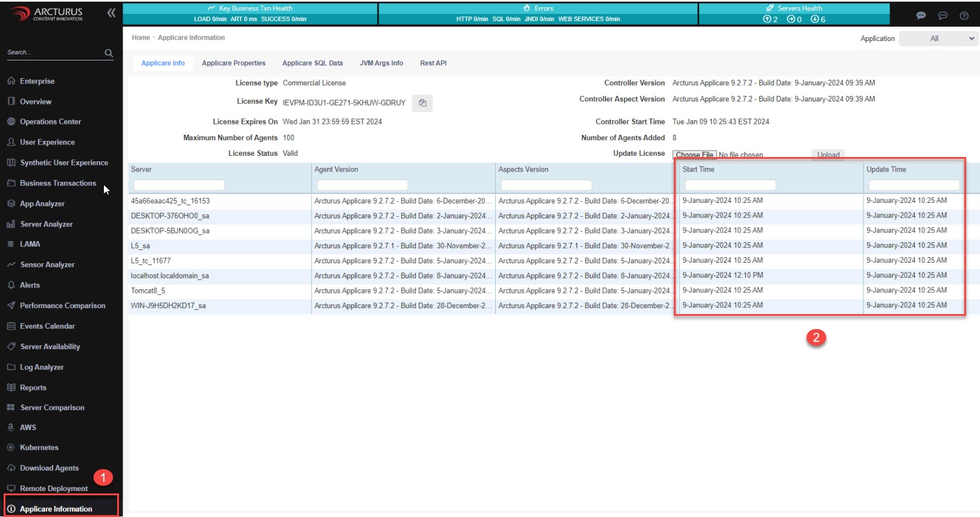Focus the sidebar Search field
The height and width of the screenshot is (517, 980).
click(x=54, y=53)
